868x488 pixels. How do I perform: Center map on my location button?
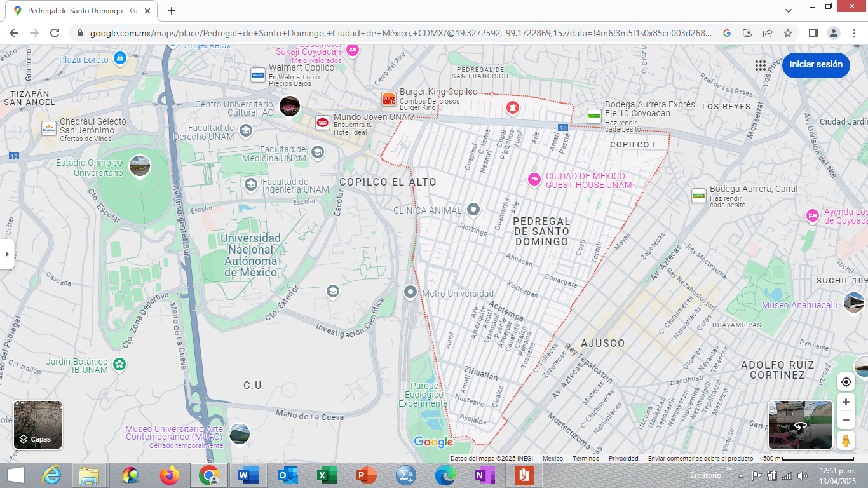point(846,382)
